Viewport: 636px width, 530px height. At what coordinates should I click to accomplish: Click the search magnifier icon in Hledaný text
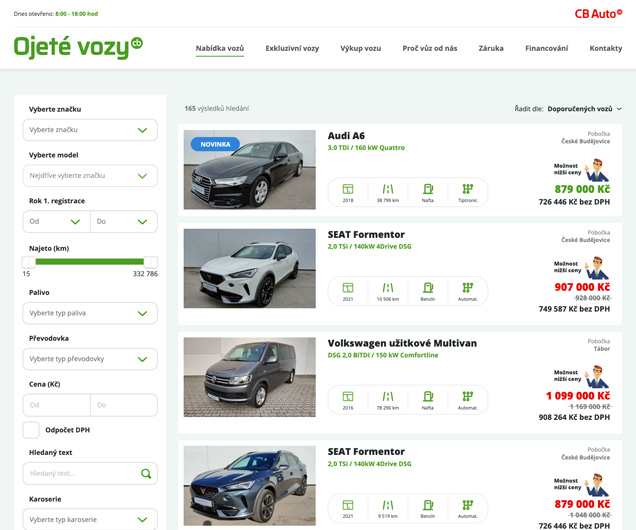[x=146, y=473]
